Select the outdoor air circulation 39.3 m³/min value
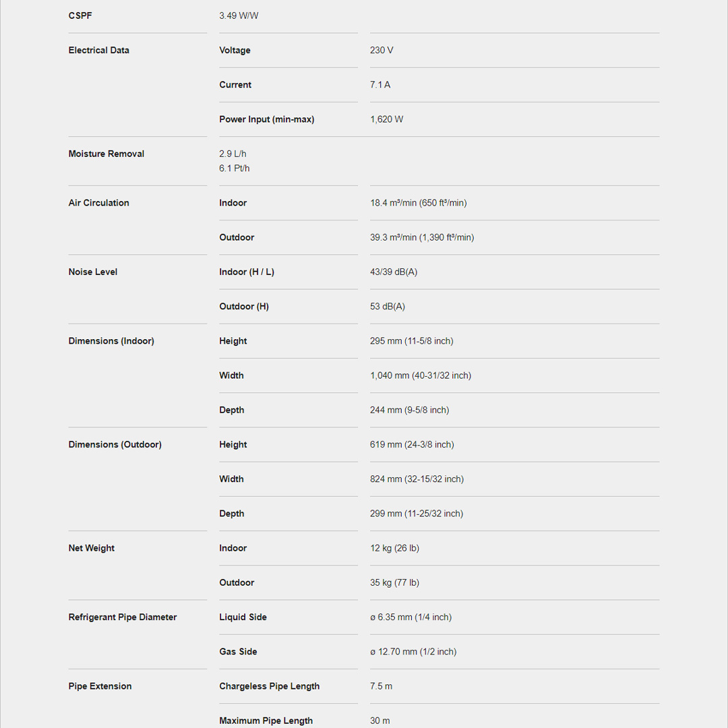The height and width of the screenshot is (728, 728). (421, 237)
